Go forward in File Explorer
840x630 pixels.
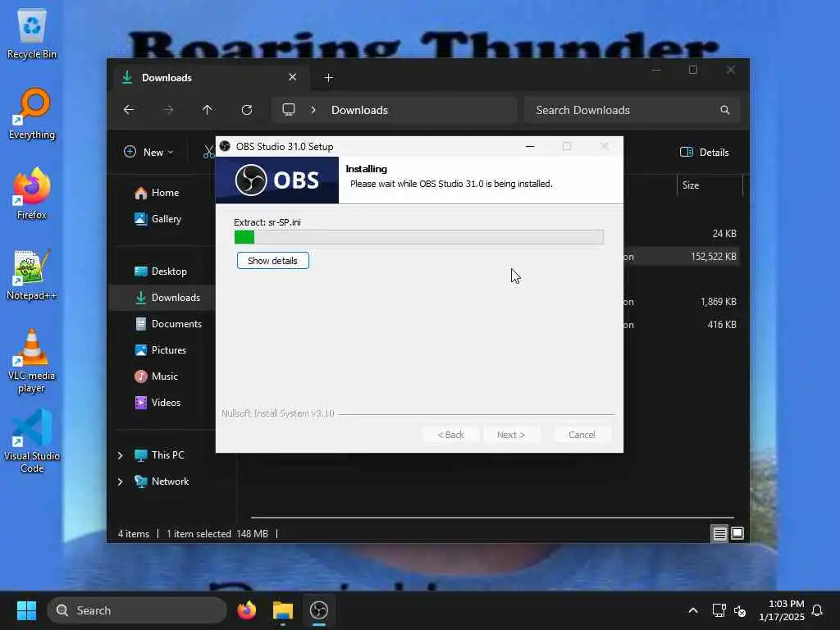coord(168,110)
